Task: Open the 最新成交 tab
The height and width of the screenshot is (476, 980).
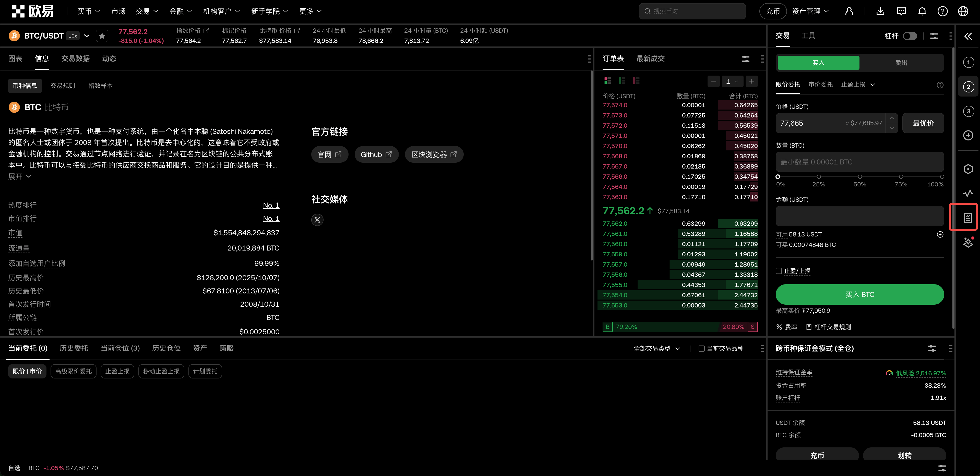Action: (x=651, y=58)
